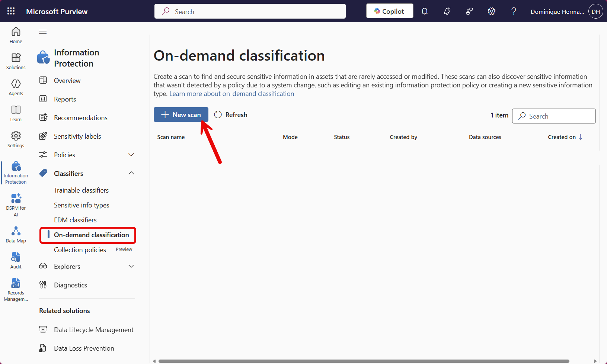This screenshot has width=607, height=364.
Task: Start a New scan
Action: pos(181,115)
